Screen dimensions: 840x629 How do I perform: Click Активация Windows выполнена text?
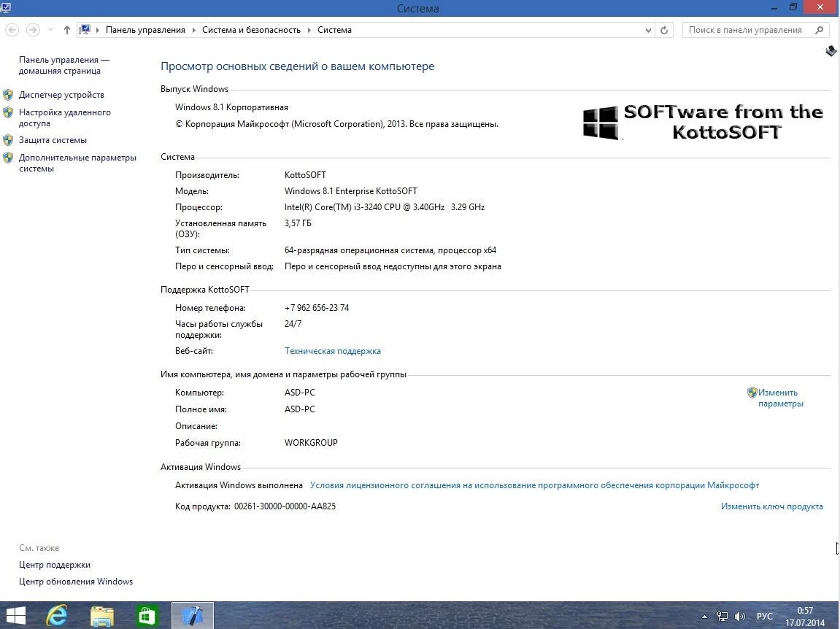tap(239, 485)
